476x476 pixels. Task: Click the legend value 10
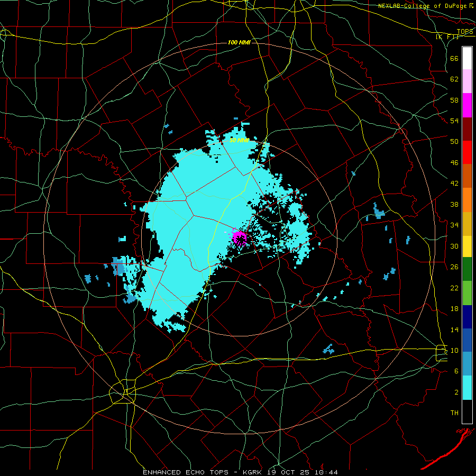tap(454, 350)
